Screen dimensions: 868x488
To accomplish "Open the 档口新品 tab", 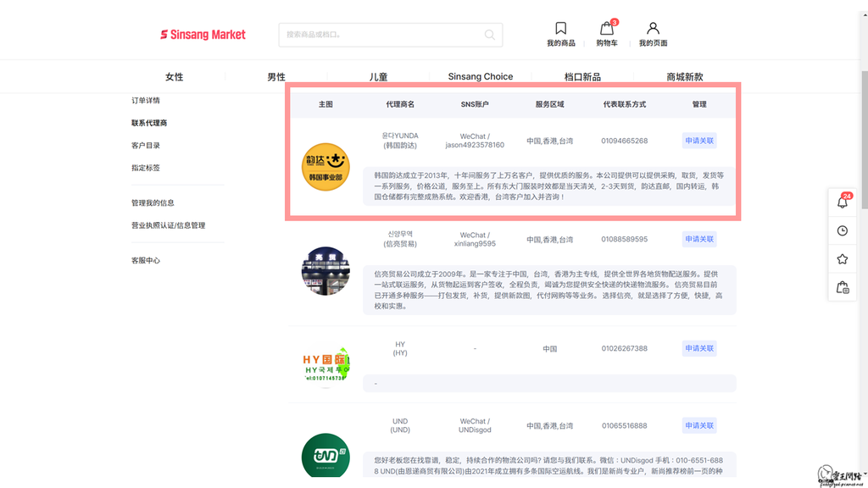I will 582,77.
